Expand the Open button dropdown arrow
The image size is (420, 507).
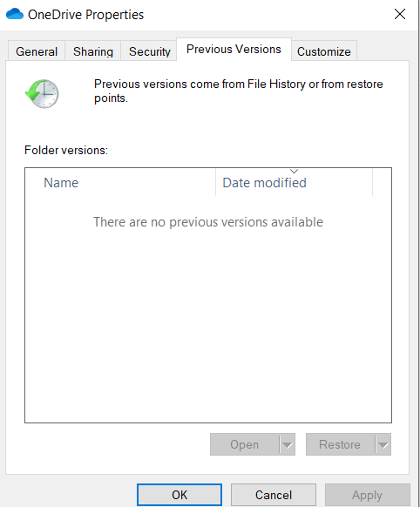(x=287, y=445)
